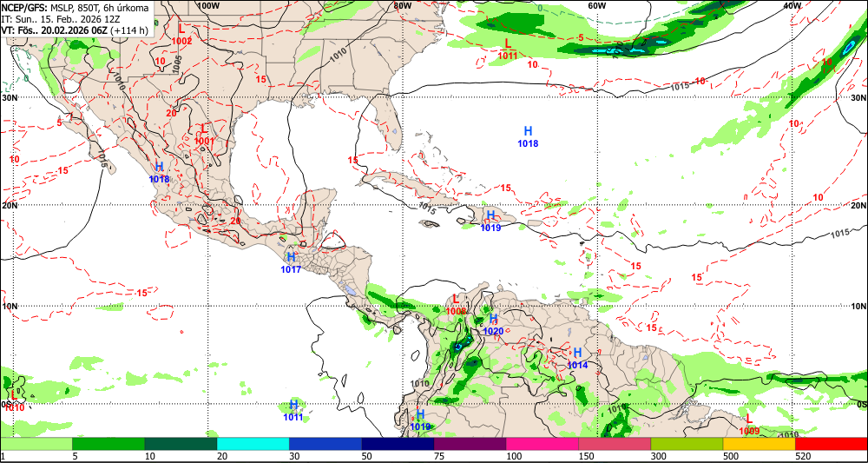Click the pink 100–150 mm legend swatch
868x463 pixels.
coord(542,444)
